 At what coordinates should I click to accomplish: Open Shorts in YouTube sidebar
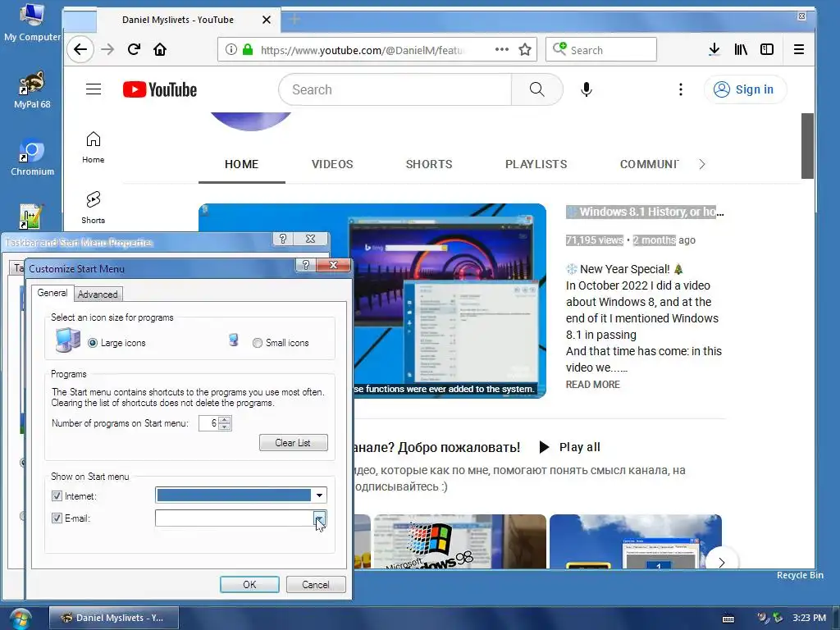pos(94,208)
